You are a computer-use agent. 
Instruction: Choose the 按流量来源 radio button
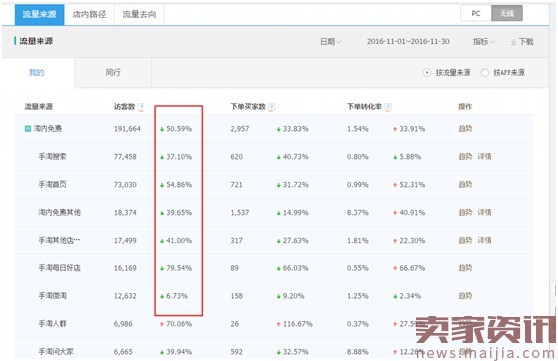coord(427,73)
